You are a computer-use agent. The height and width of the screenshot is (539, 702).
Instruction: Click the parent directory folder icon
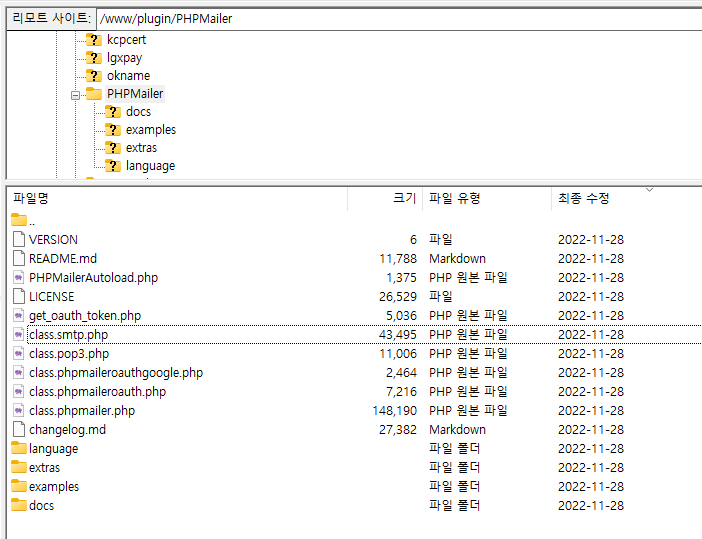point(19,220)
